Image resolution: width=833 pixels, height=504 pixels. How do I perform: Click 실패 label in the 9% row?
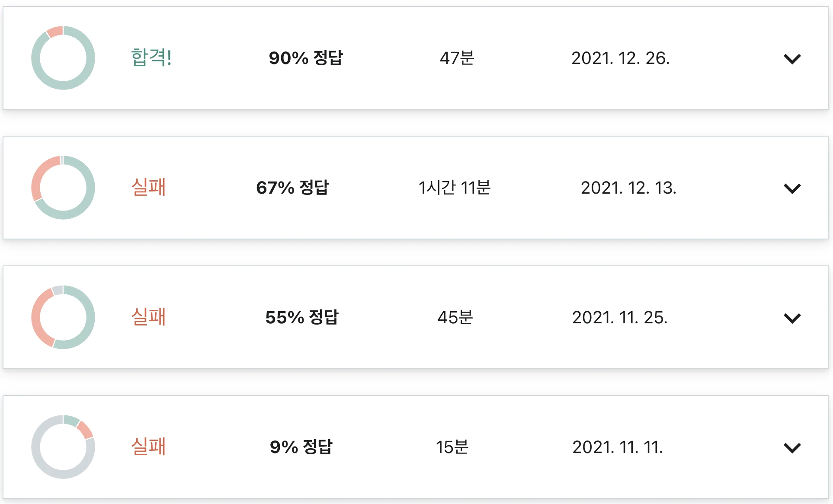point(148,447)
